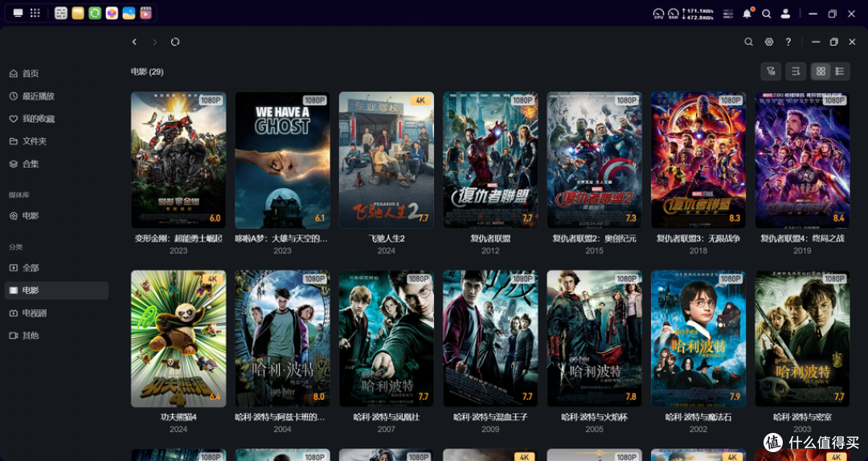Viewport: 868px width, 461px height.
Task: Click the title 哈利·波特与密室
Action: click(x=802, y=418)
